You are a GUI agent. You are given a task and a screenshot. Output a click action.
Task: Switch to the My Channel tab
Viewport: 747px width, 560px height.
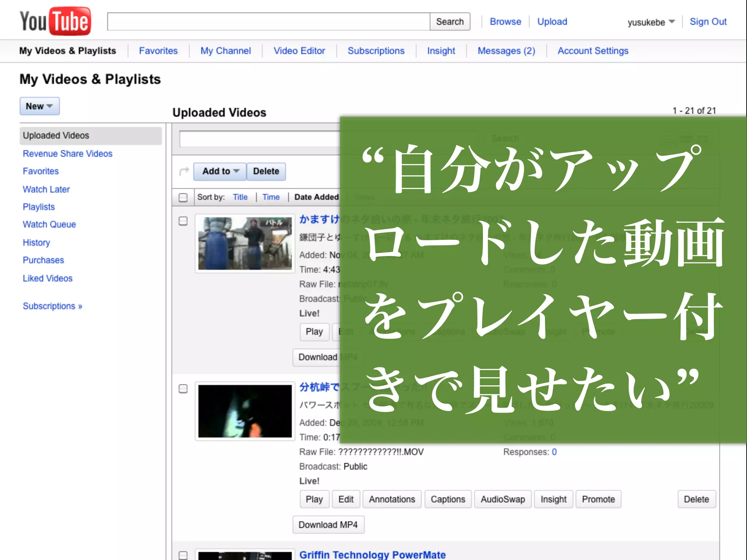click(225, 51)
